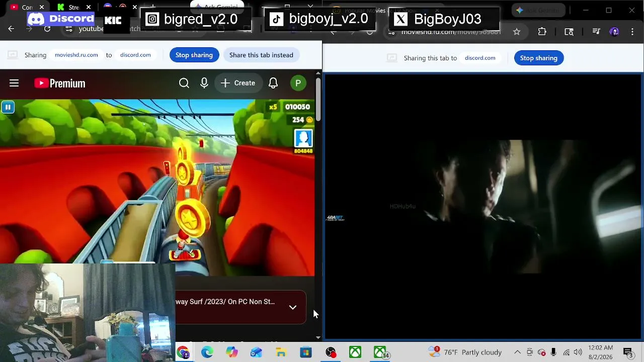Viewport: 644px width, 362px height.
Task: Go to YouTube Premium home via logo
Action: 60,83
